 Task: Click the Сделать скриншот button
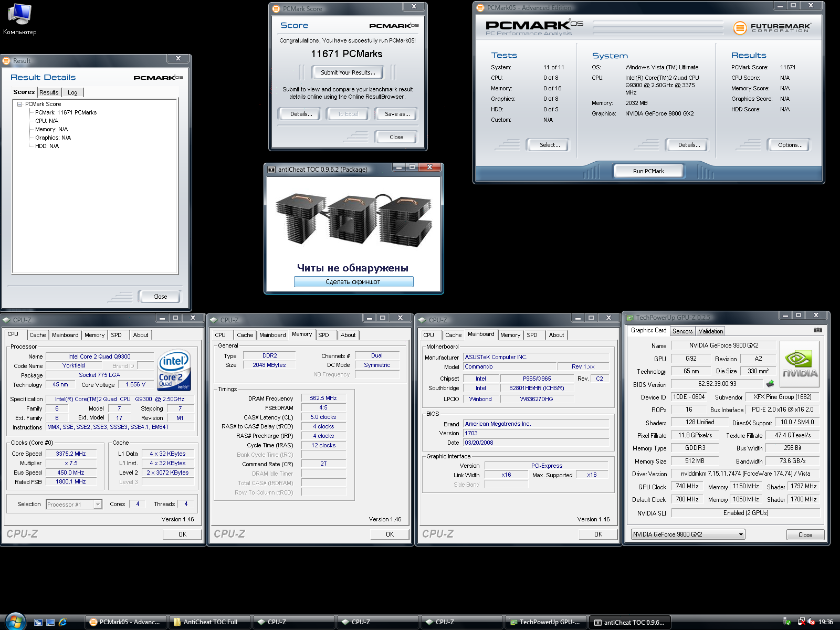pyautogui.click(x=353, y=282)
